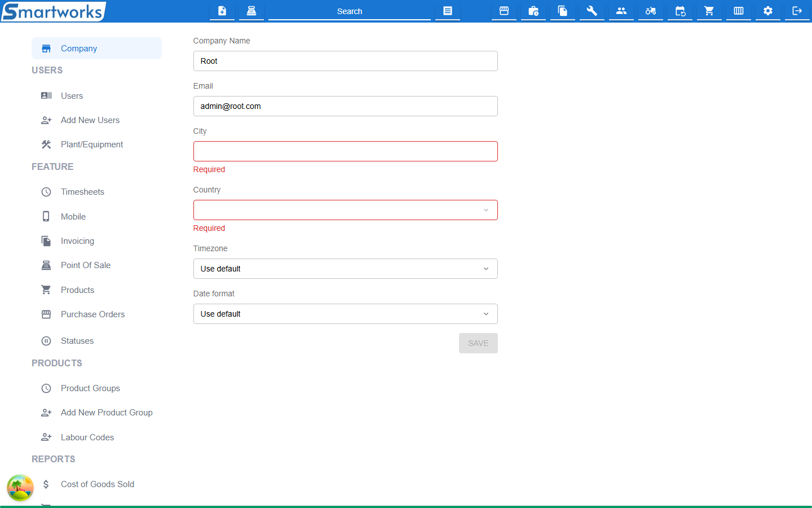Select Mobile in the sidebar
The image size is (812, 508).
tap(96, 217)
